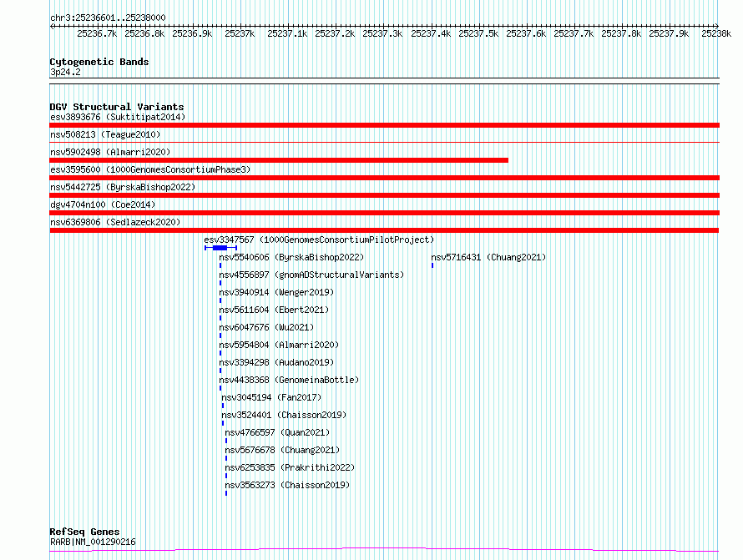743x560 pixels.
Task: Click the 25238k ruler label
Action: (x=716, y=33)
